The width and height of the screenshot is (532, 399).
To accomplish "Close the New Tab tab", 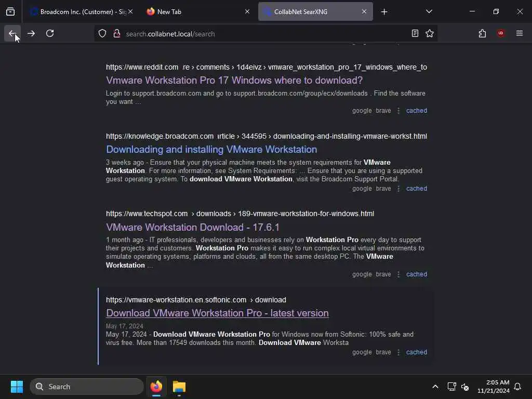I will [x=247, y=11].
